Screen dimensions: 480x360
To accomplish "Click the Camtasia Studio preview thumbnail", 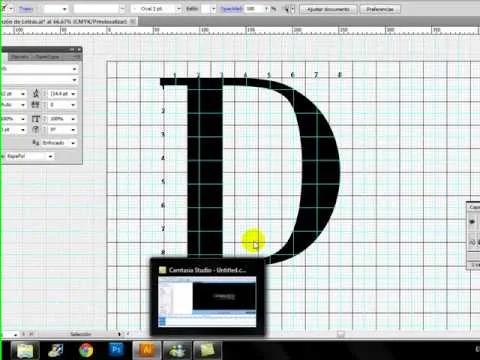I will (207, 303).
